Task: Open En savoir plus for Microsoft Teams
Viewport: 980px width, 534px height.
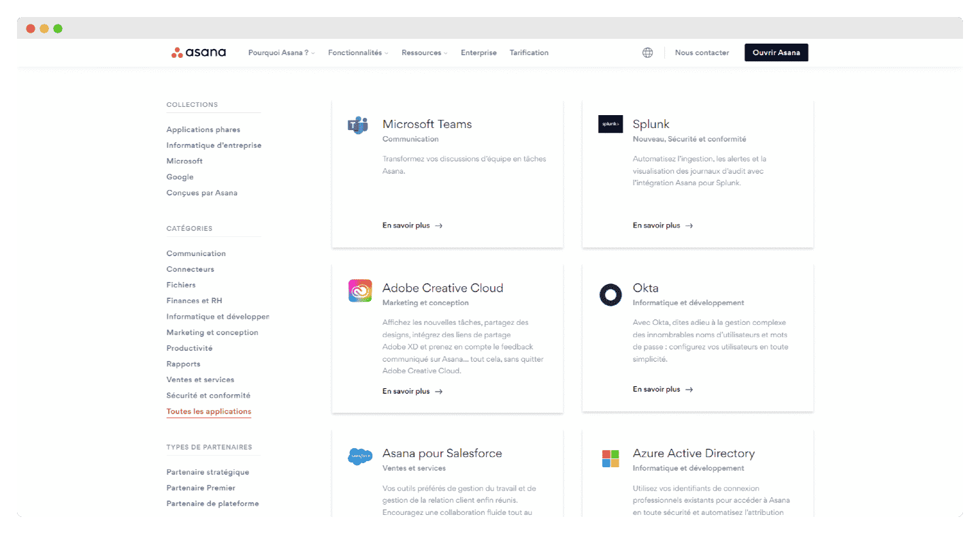Action: [412, 225]
